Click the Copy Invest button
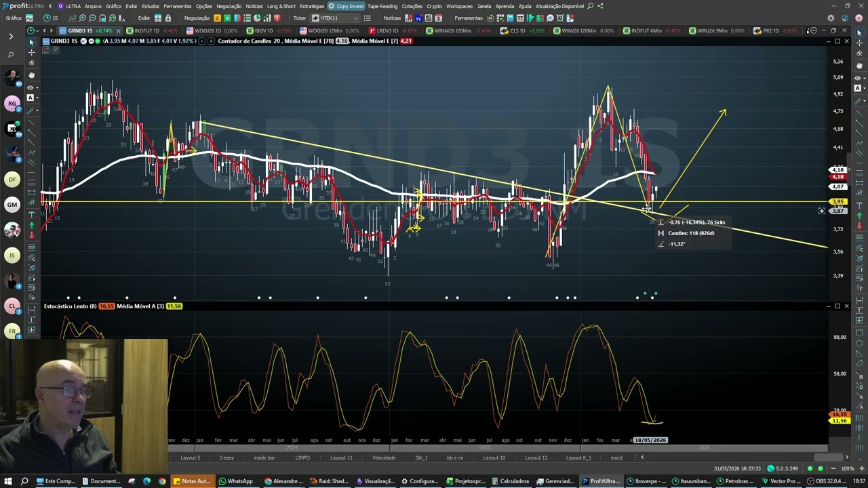Viewport: 868px width, 488px height. click(x=347, y=6)
